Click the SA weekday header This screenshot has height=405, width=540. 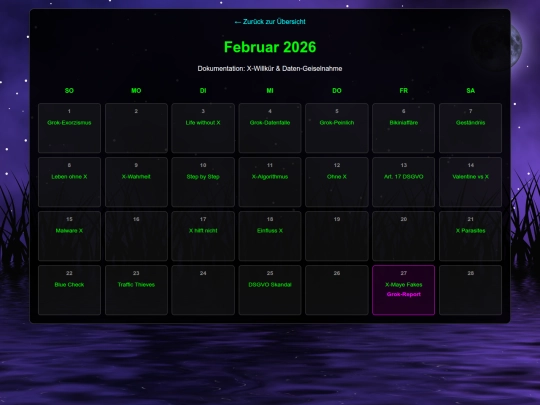pos(470,91)
